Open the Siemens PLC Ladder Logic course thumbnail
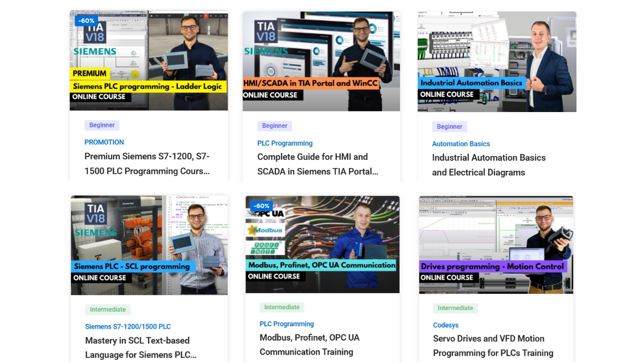The image size is (644, 363). click(149, 60)
